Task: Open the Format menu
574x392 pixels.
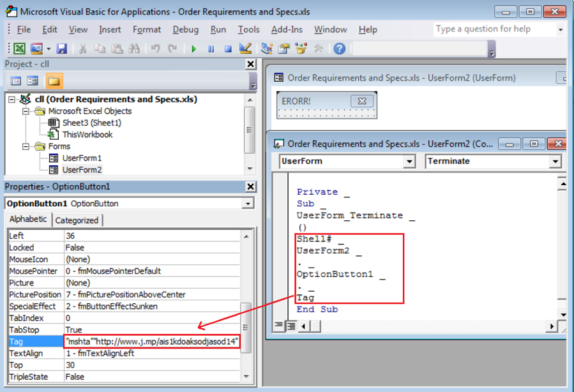Action: coord(147,29)
